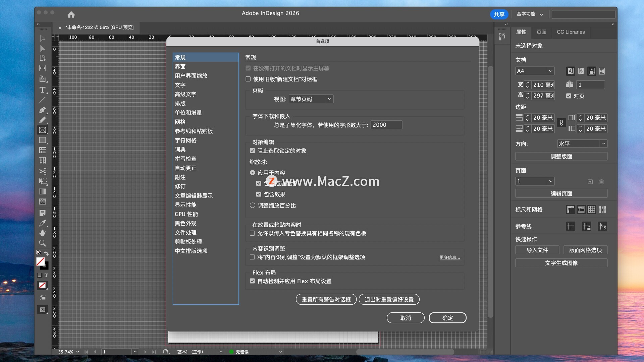The height and width of the screenshot is (362, 644).
Task: Open the 更多信息 link
Action: pos(450,257)
